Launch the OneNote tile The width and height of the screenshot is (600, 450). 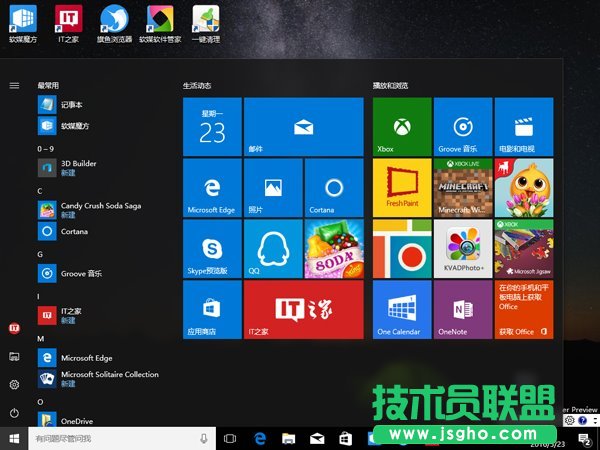[x=463, y=310]
